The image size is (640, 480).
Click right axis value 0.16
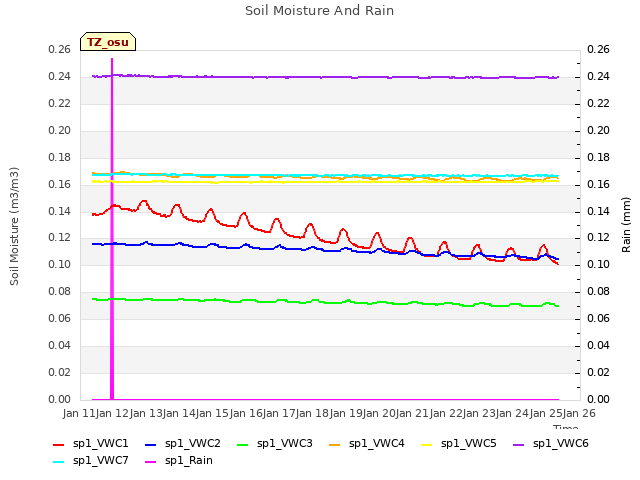598,184
